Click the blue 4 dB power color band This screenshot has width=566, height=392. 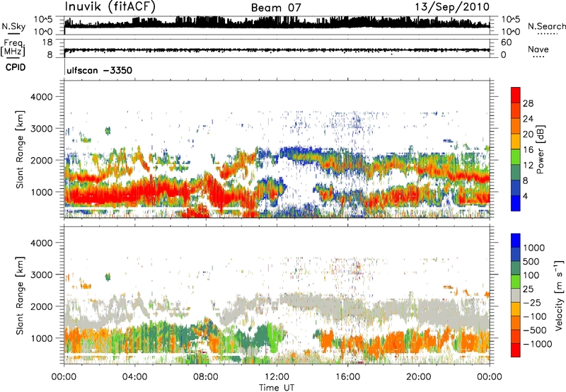pos(516,203)
